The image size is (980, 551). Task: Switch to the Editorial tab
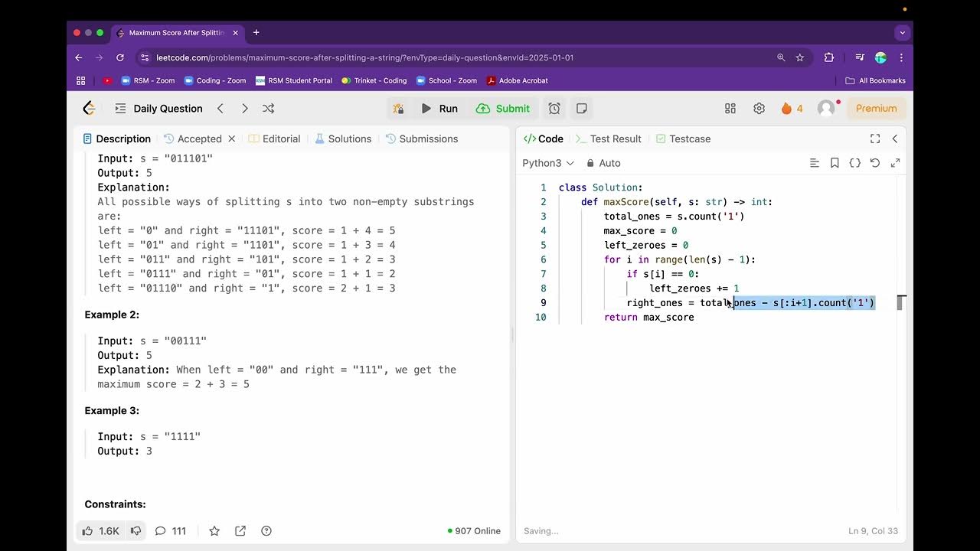(x=274, y=139)
